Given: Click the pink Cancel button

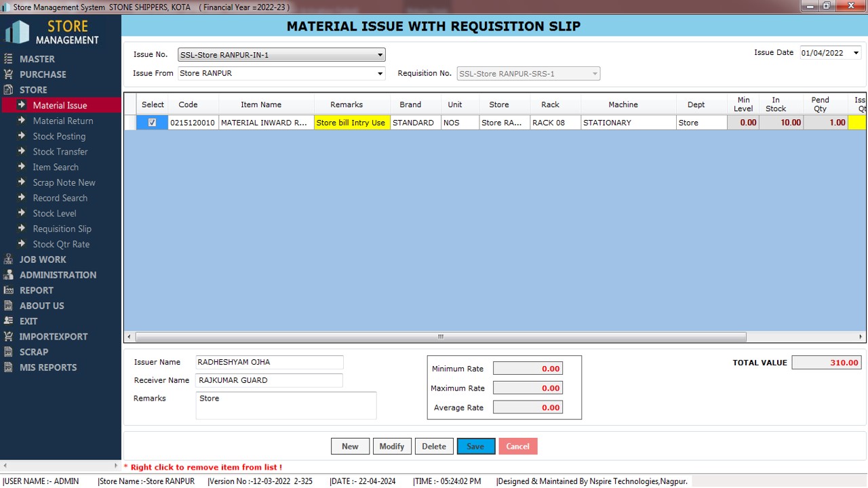Looking at the screenshot, I should [x=517, y=446].
